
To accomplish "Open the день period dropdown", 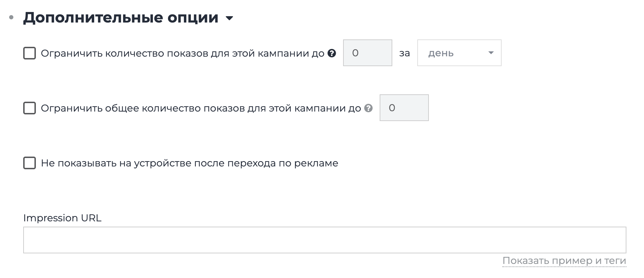I will click(459, 53).
